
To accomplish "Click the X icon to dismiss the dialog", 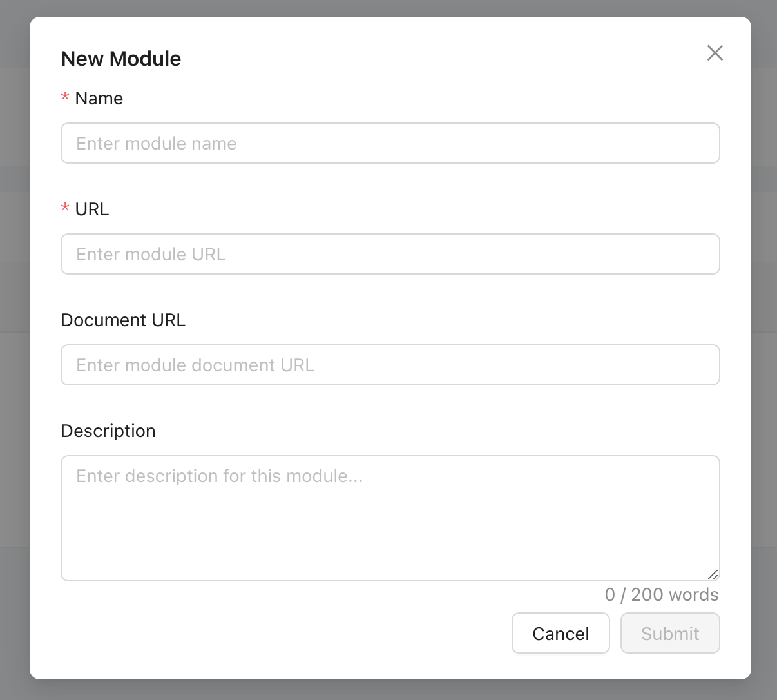I will 715,53.
